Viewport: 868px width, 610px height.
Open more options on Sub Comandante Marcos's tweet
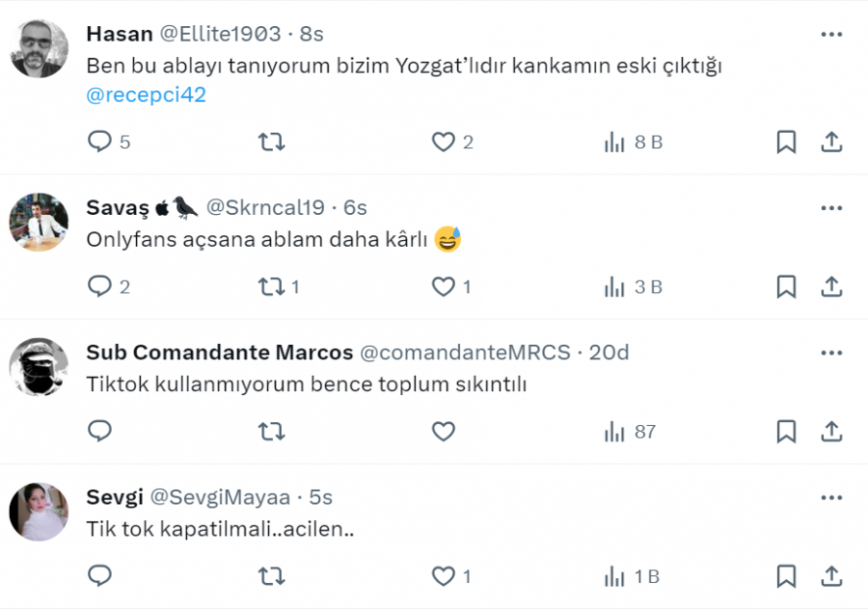[831, 353]
